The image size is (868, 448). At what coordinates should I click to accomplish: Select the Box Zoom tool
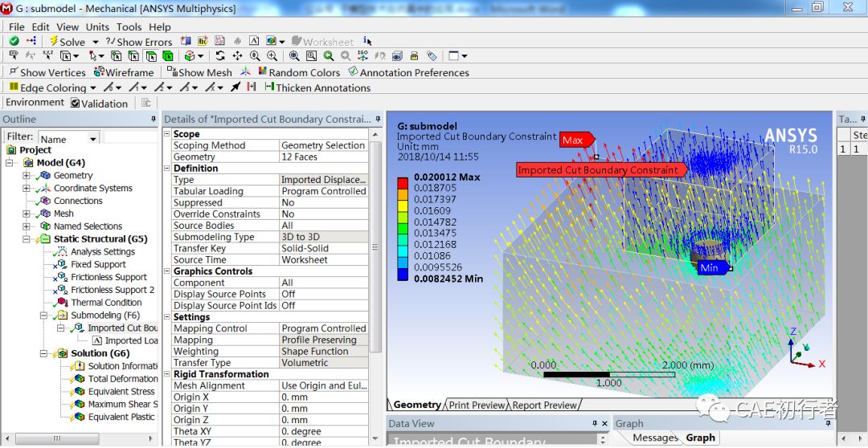tap(272, 56)
